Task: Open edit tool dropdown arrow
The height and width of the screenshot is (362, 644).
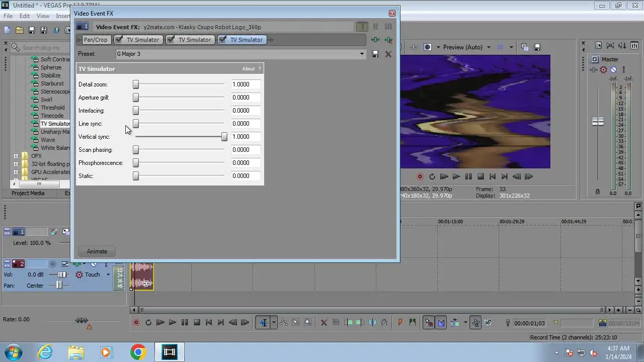Action: click(x=274, y=323)
